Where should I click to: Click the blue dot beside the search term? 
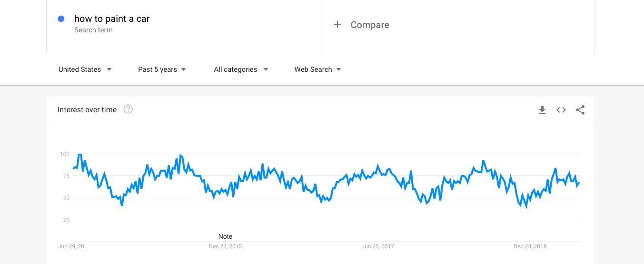61,19
